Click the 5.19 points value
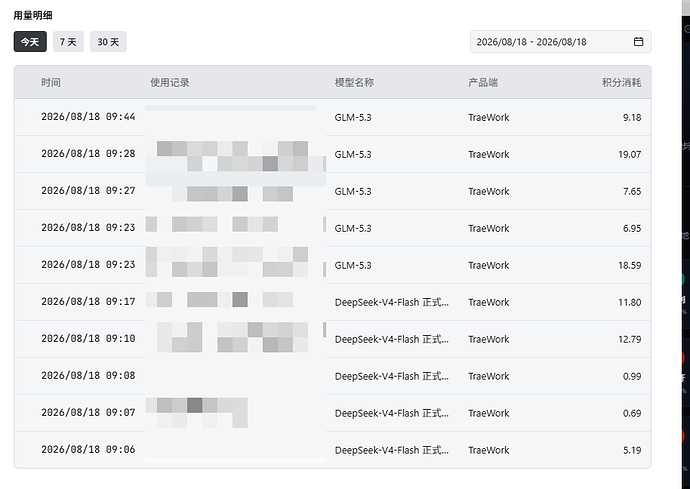The image size is (690, 489). (632, 450)
